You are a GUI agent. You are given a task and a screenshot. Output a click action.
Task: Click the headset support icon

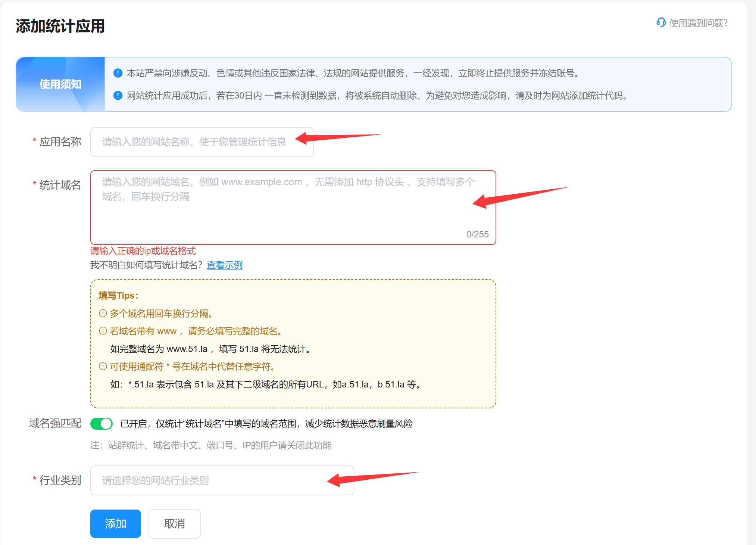661,22
